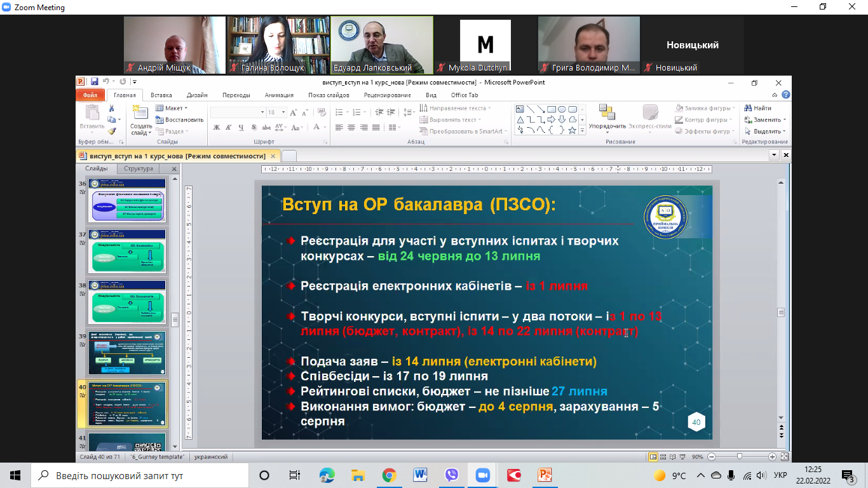
Task: Open the Вставка ribbon tab
Action: click(161, 95)
